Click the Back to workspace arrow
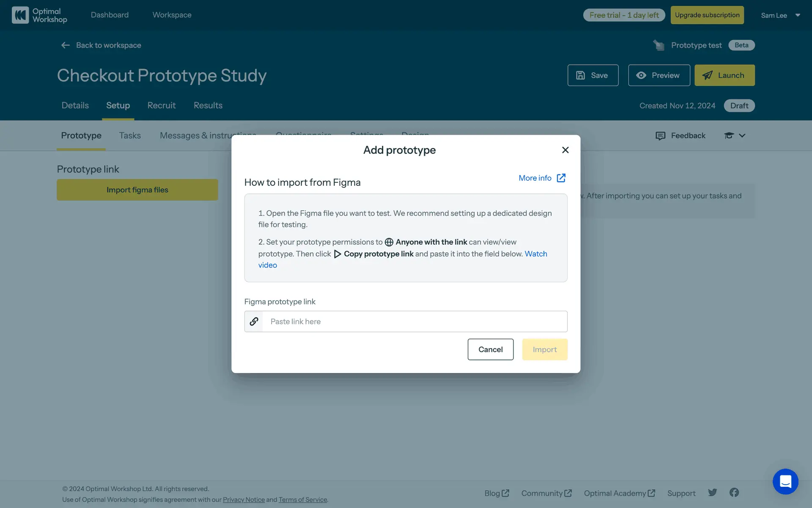The width and height of the screenshot is (812, 508). tap(65, 45)
